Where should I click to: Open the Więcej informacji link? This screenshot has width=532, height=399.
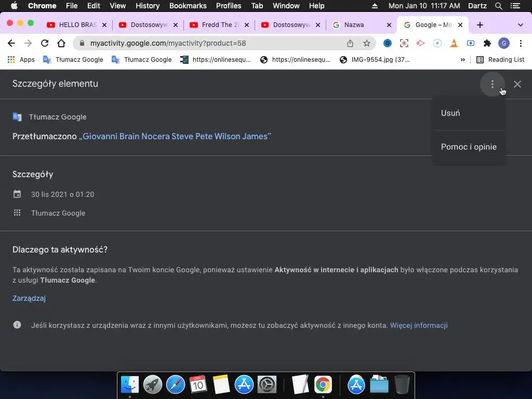coord(419,325)
